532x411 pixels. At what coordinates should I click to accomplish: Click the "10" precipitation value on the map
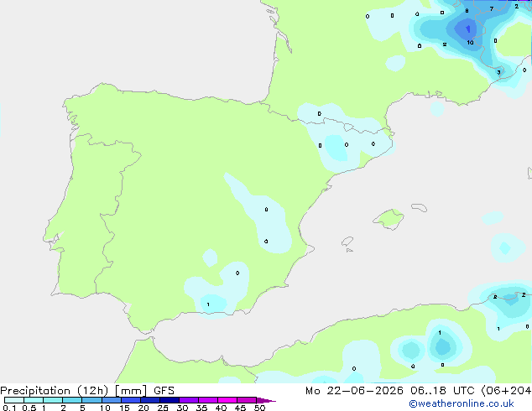point(470,43)
